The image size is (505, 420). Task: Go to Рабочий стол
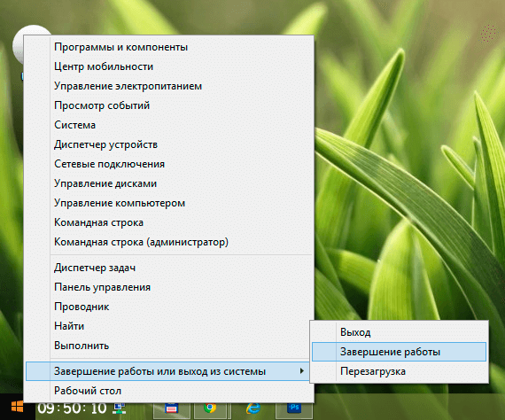tap(168, 391)
